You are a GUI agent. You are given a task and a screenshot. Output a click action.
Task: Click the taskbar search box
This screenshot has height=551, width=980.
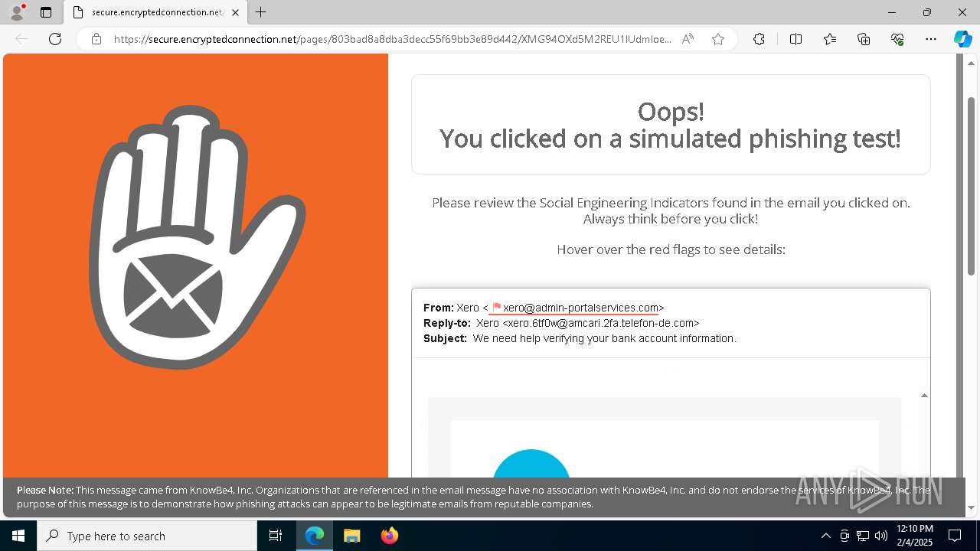[x=147, y=536]
